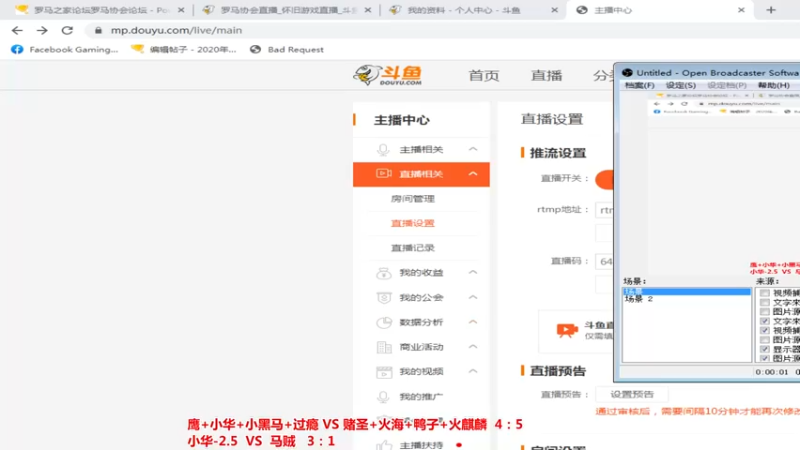Viewport: 800px width, 450px height.
Task: Click the icon beside 我的推广
Action: (x=383, y=396)
